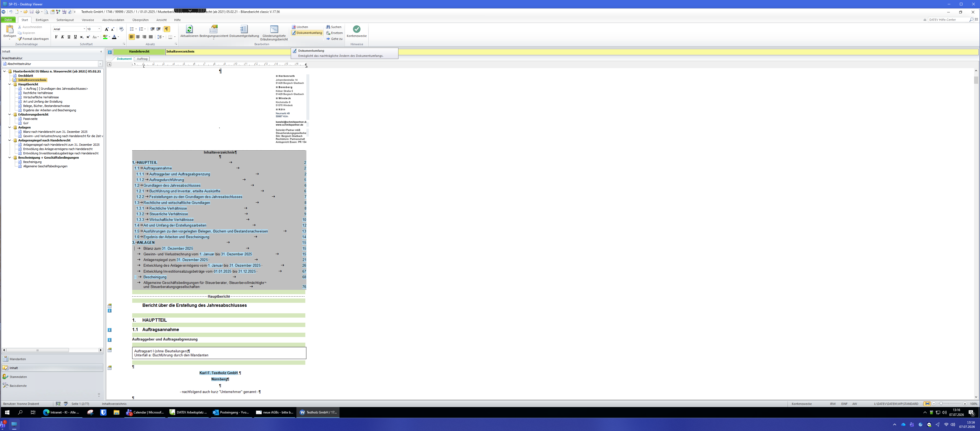
Task: Toggle left text alignment
Action: (x=132, y=37)
